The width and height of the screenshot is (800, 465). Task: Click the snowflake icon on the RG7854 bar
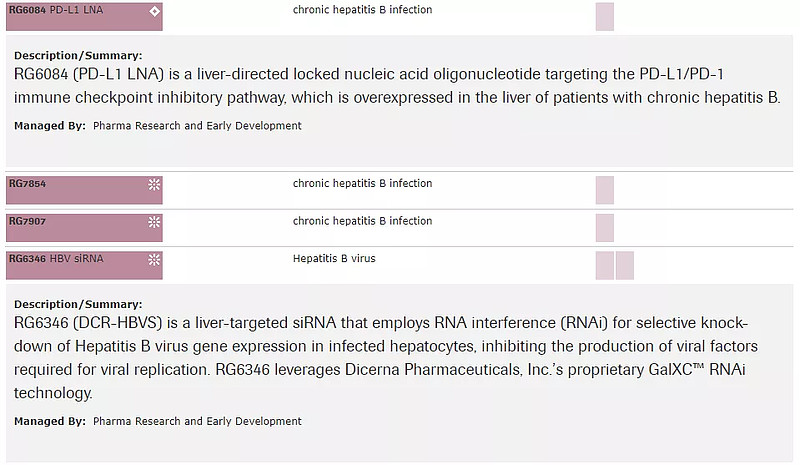click(x=154, y=185)
